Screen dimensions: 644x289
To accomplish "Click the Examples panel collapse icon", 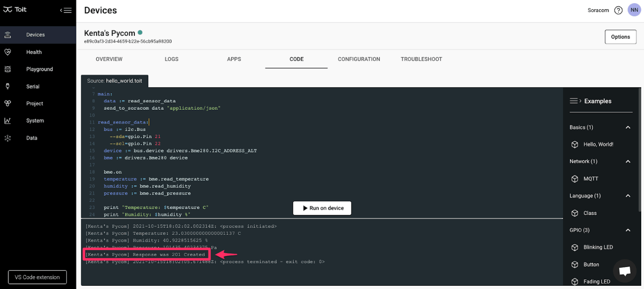I will click(575, 101).
